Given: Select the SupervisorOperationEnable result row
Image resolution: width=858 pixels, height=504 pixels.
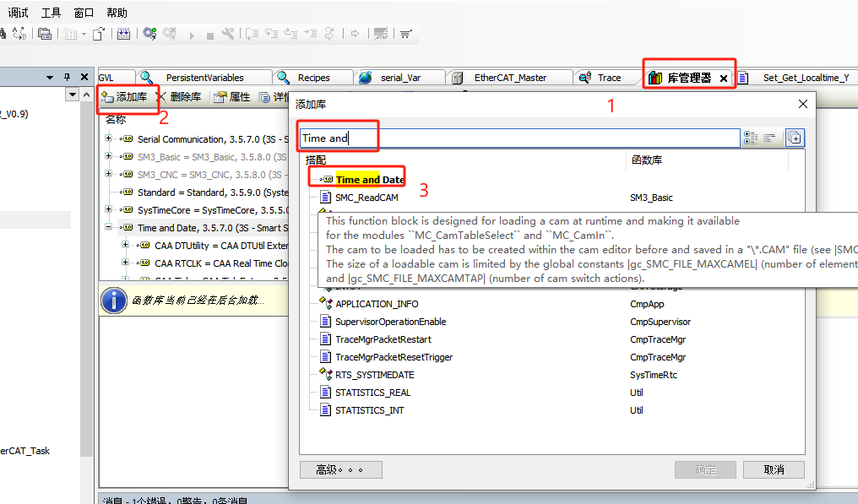Looking at the screenshot, I should [x=391, y=321].
